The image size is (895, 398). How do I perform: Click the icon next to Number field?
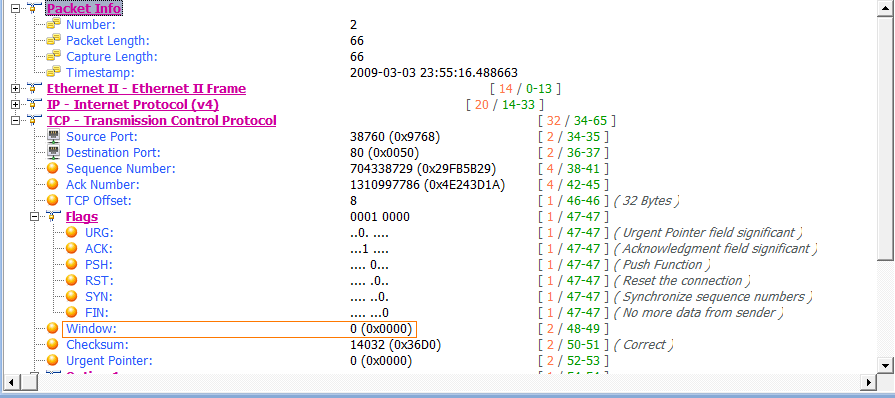[x=54, y=24]
